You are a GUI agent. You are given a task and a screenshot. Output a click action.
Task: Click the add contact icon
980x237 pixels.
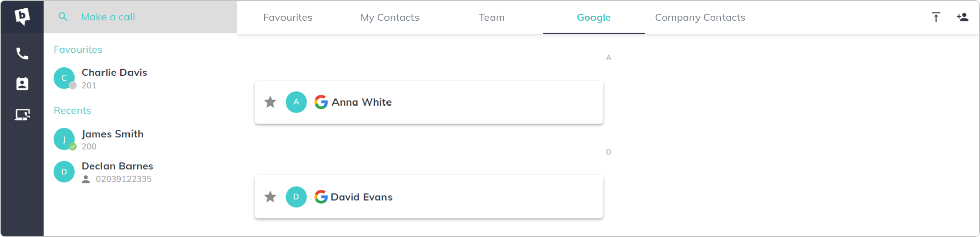tap(962, 17)
